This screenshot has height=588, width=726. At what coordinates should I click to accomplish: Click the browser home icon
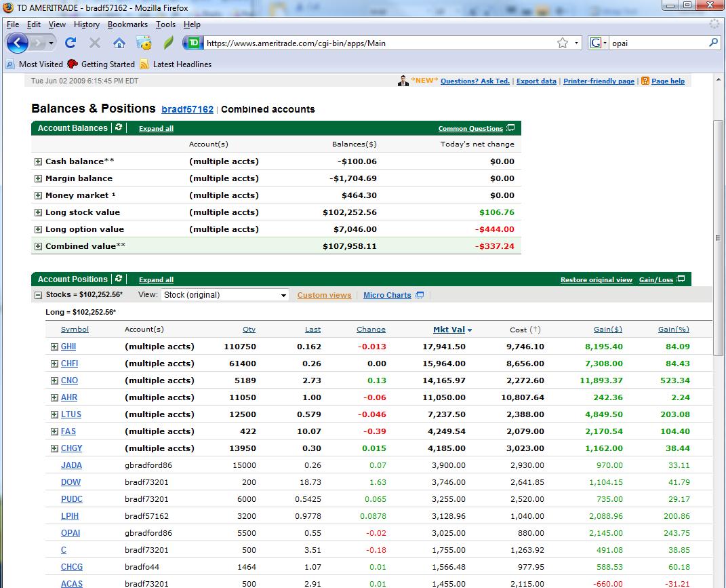pos(119,43)
